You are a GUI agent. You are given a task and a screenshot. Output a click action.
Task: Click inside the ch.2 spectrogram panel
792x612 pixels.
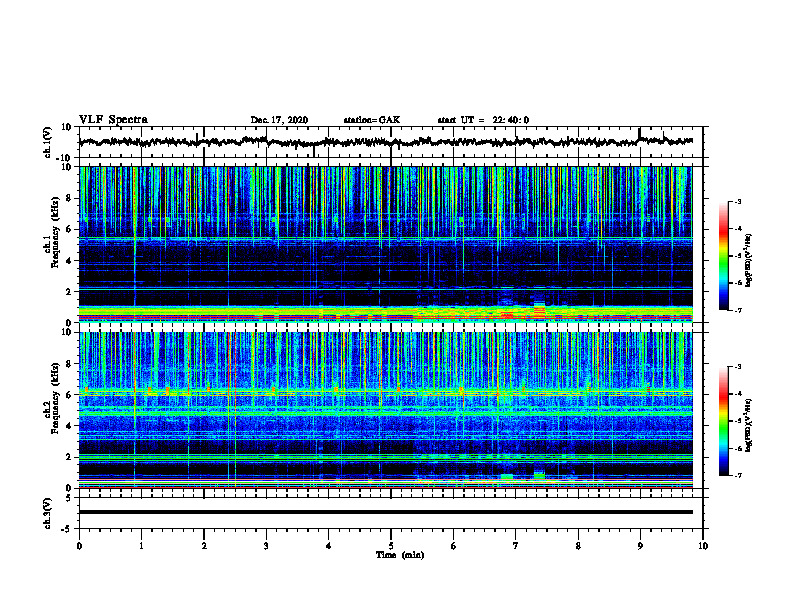(385, 410)
